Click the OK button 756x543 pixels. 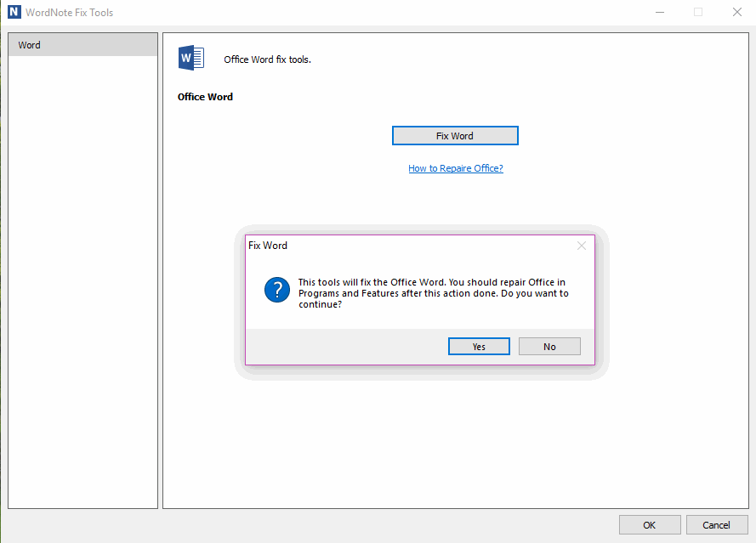pyautogui.click(x=650, y=524)
